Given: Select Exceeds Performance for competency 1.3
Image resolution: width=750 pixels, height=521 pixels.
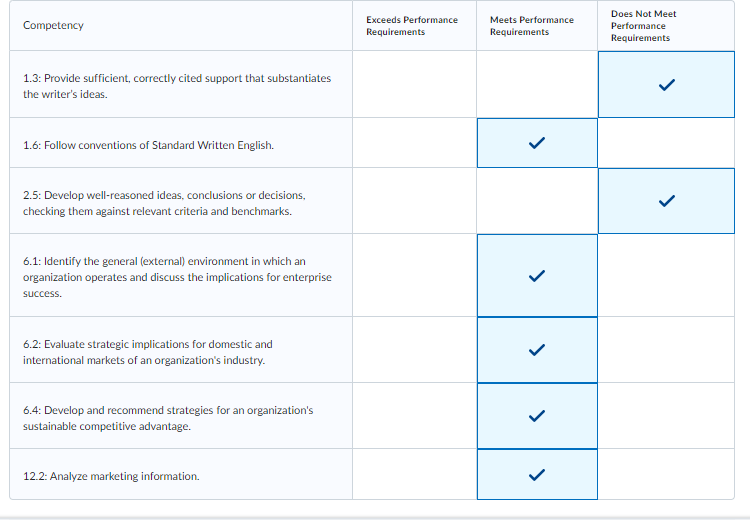Looking at the screenshot, I should [414, 84].
